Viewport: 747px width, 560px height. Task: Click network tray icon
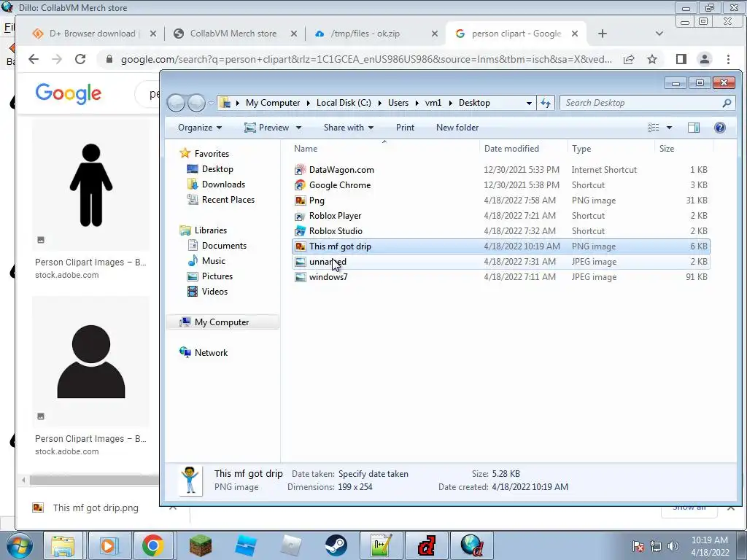pos(656,547)
